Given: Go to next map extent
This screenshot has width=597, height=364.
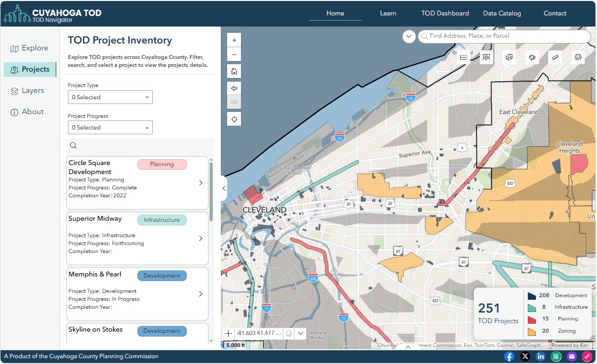Looking at the screenshot, I should (234, 102).
